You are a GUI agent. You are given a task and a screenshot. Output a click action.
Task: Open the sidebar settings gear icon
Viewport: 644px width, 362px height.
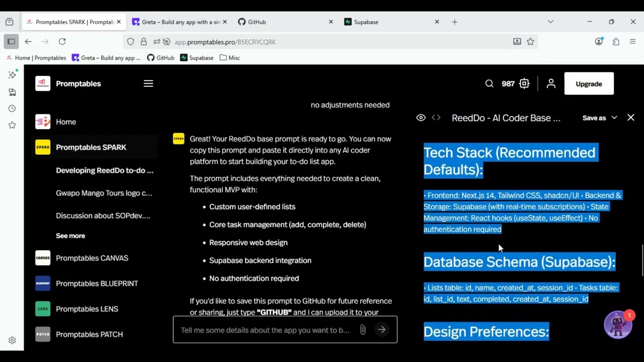click(x=12, y=340)
